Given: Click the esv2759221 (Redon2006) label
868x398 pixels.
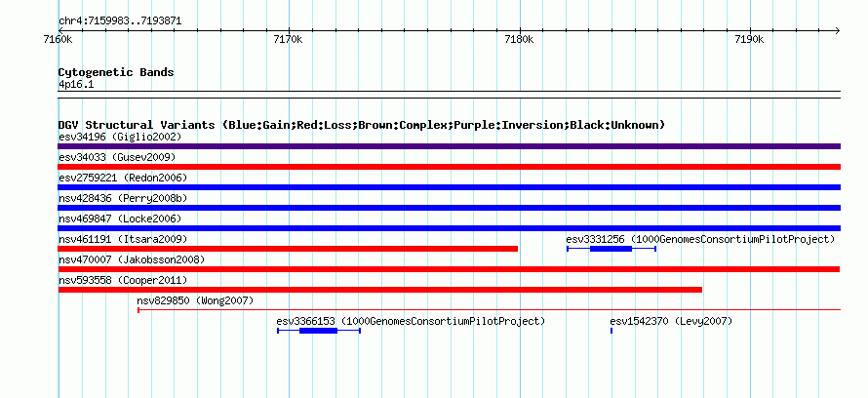Looking at the screenshot, I should [x=123, y=178].
